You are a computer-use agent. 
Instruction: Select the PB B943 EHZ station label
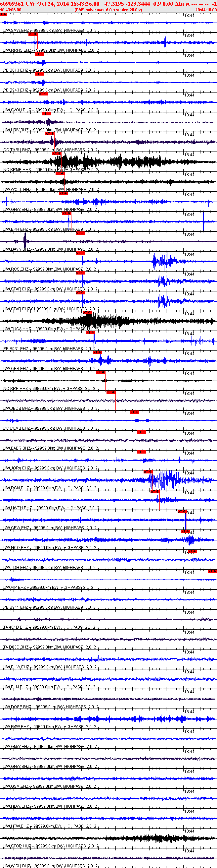[x=50, y=90]
